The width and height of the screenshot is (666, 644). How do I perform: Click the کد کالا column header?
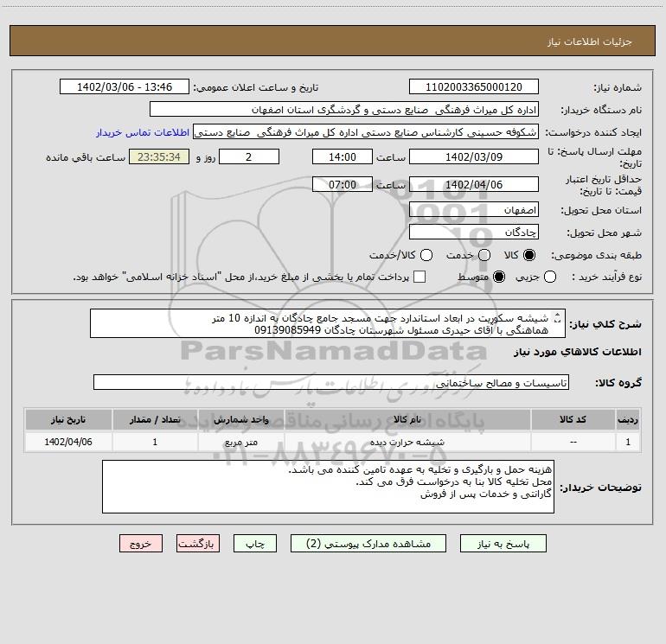coord(573,419)
